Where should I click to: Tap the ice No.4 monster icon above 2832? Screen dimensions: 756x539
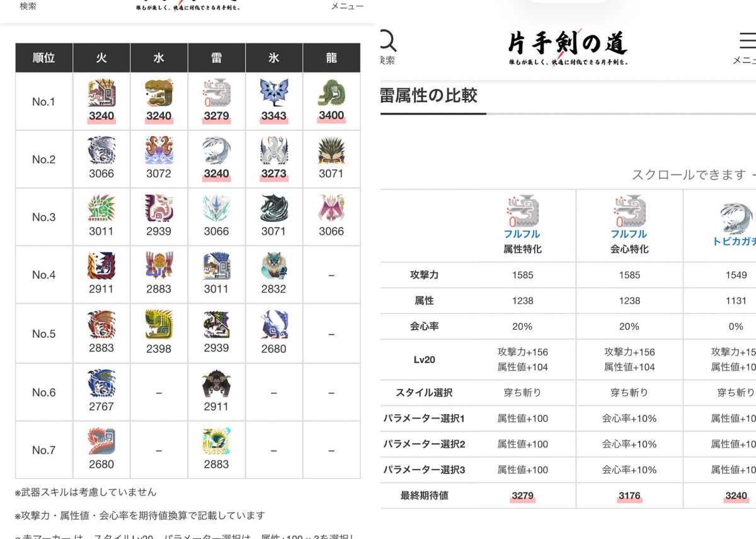tap(273, 267)
